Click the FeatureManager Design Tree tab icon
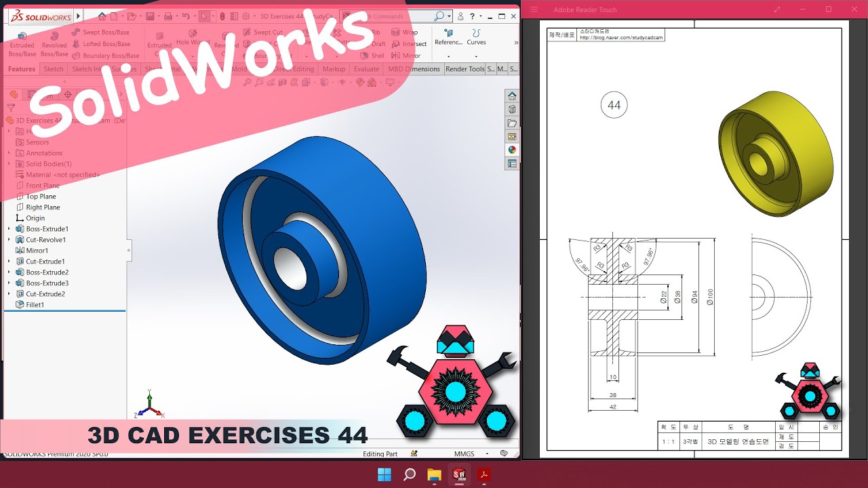This screenshot has width=868, height=488. [14, 94]
